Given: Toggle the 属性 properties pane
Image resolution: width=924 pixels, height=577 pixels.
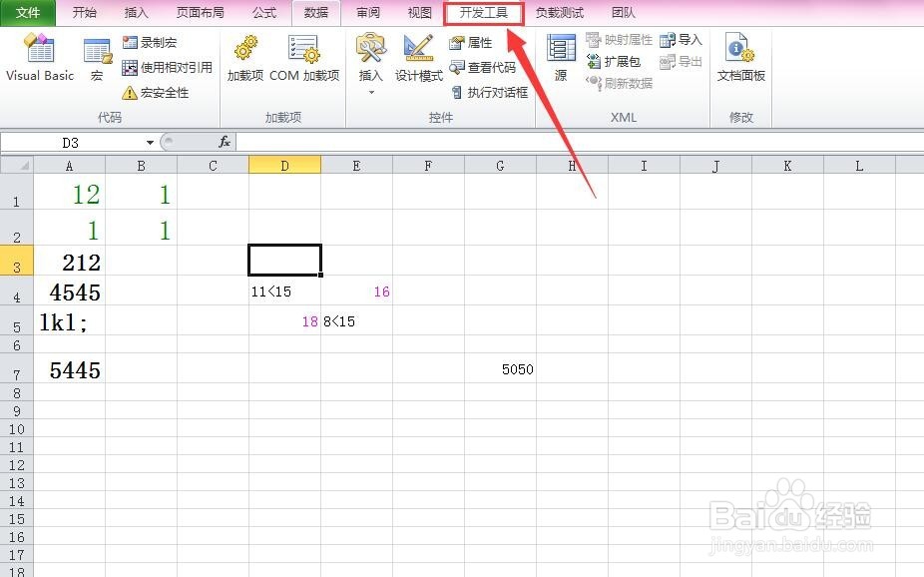Looking at the screenshot, I should coord(467,42).
